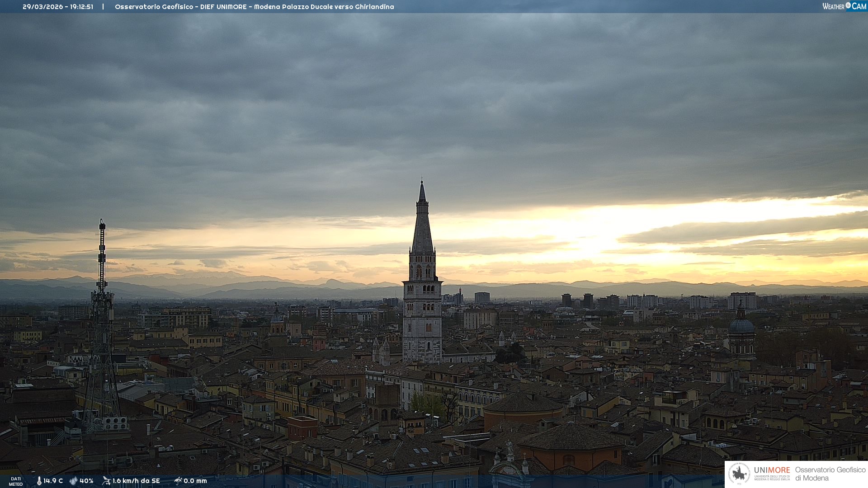Image resolution: width=868 pixels, height=488 pixels.
Task: Click the WeatherCam logo
Action: point(844,6)
